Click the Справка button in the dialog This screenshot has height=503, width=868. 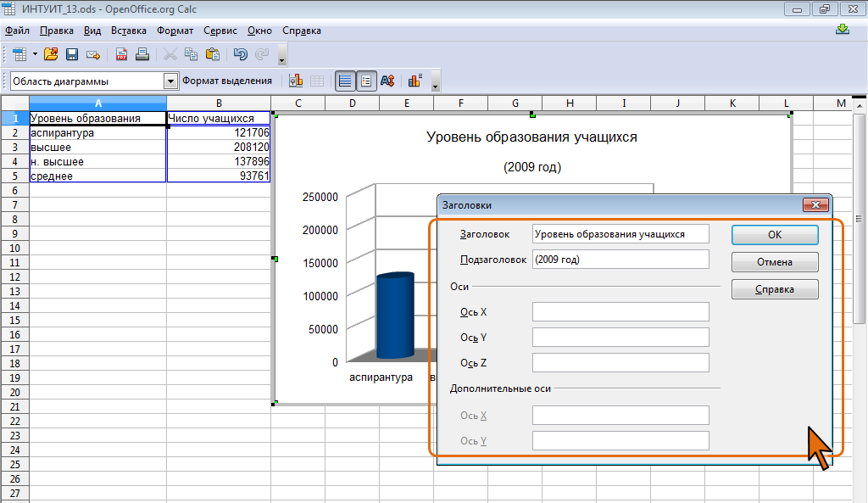pos(775,289)
